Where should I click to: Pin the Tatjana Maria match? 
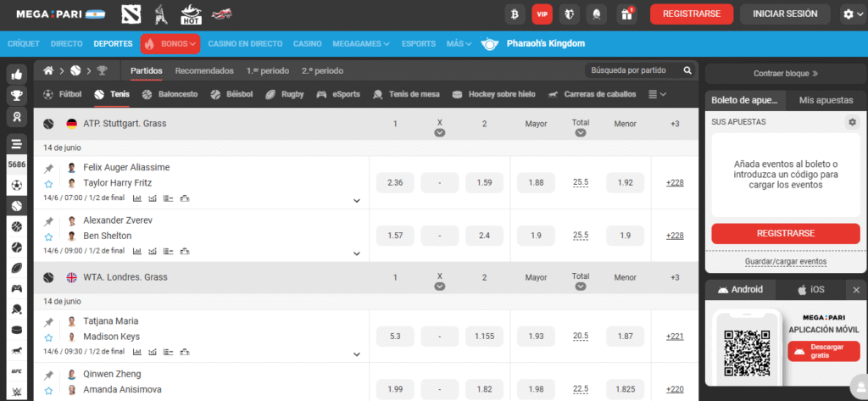coord(48,322)
